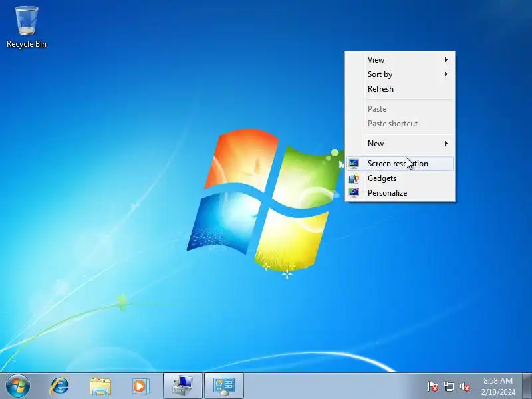Click the greyed-out Paste entry
The height and width of the screenshot is (399, 532).
tap(400, 109)
